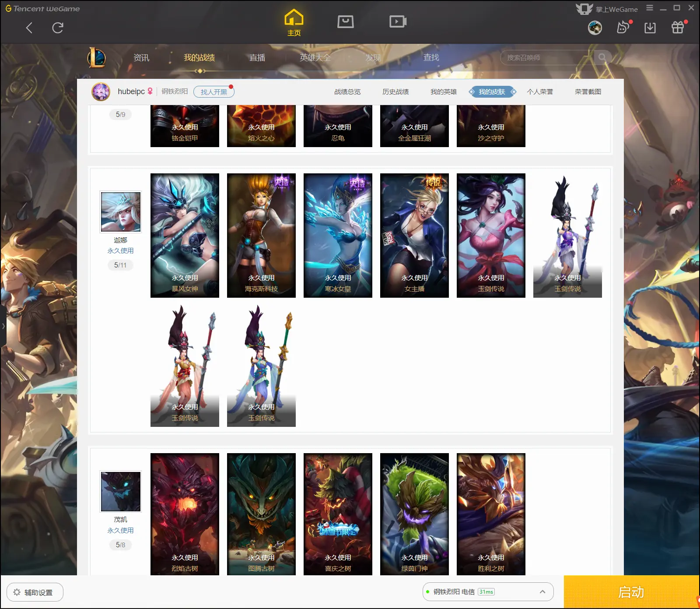
Task: Open the hamburger menu icon
Action: [x=650, y=8]
